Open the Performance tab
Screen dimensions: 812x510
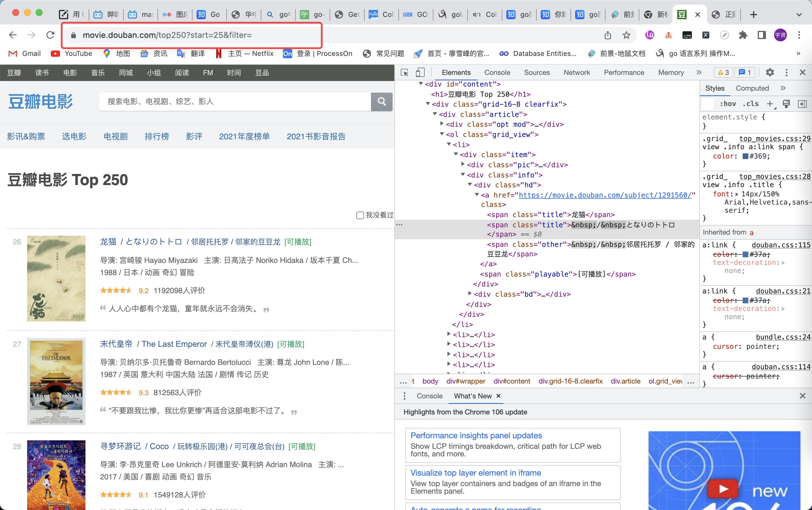[624, 73]
